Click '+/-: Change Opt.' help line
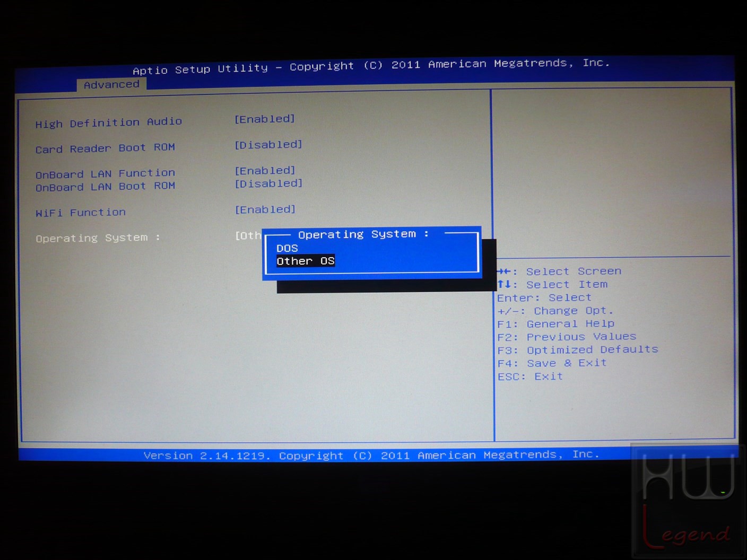The width and height of the screenshot is (747, 560). (555, 311)
